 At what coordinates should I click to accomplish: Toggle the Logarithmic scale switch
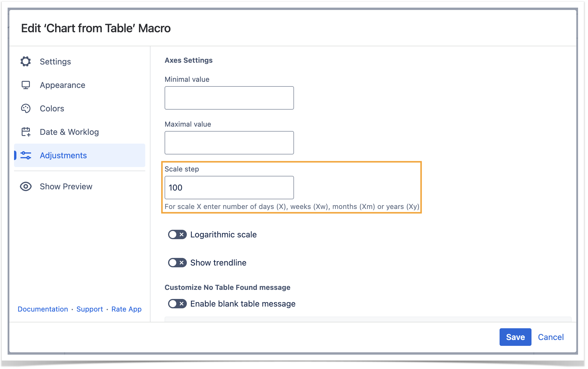pos(177,234)
